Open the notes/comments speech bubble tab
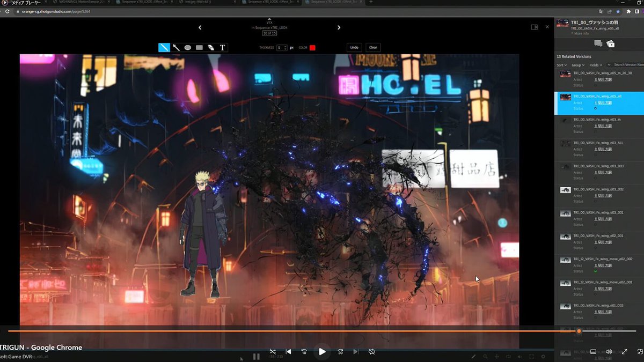Screen dimensions: 644x362 [x=598, y=43]
